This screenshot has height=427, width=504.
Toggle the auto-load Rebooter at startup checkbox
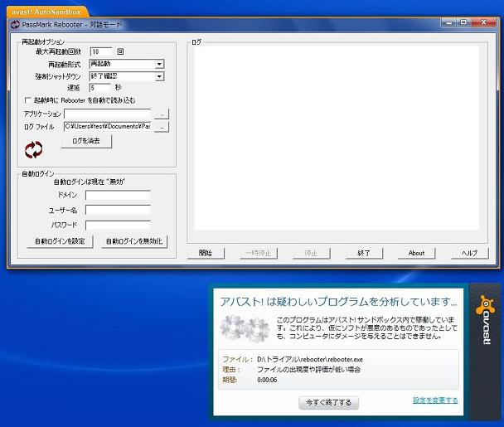click(x=28, y=100)
